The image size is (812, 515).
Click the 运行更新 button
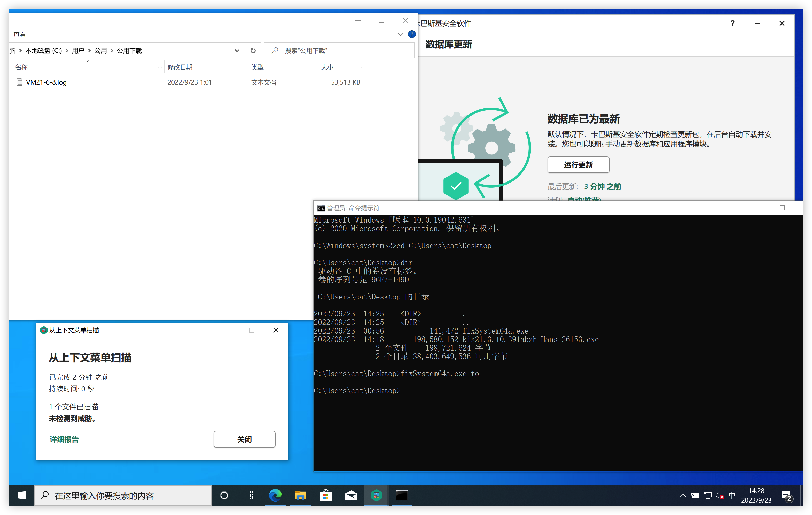tap(578, 165)
